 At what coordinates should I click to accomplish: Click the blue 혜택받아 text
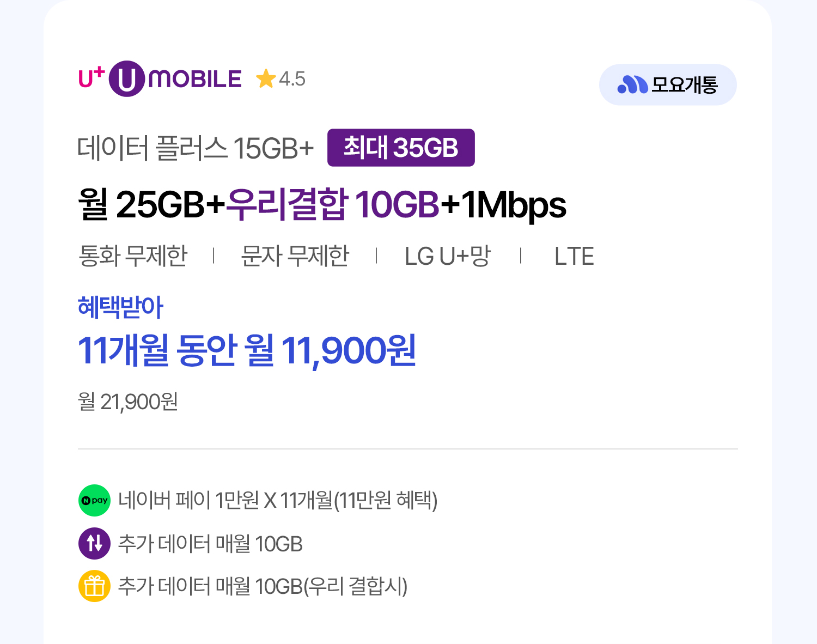120,307
